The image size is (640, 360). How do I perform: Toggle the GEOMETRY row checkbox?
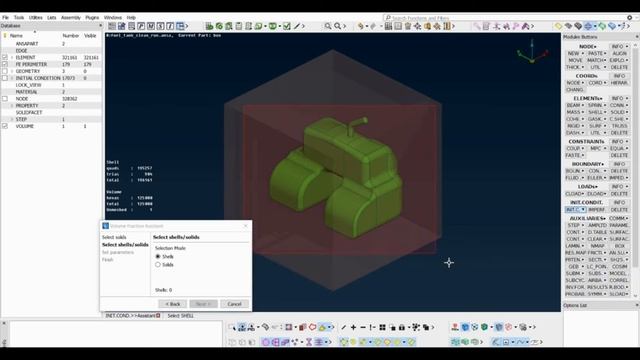pyautogui.click(x=5, y=71)
